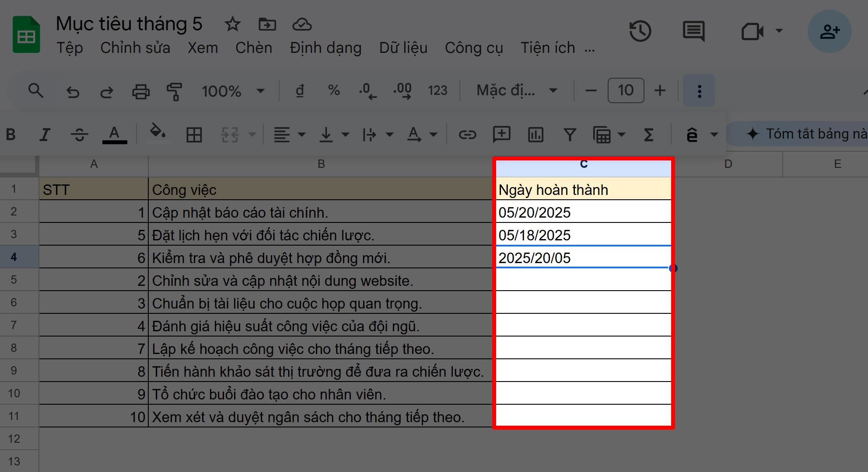This screenshot has height=472, width=868.
Task: Star the Mục tiêu tháng 5 spreadsheet
Action: pyautogui.click(x=232, y=24)
